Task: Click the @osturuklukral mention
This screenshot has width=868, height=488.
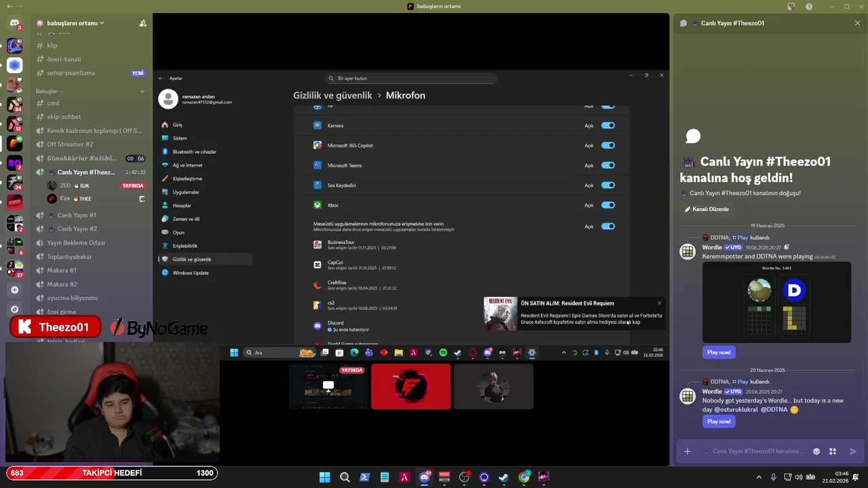Action: click(736, 410)
